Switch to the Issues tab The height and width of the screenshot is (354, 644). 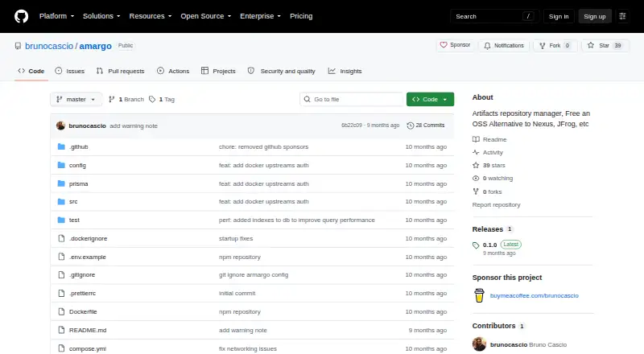pyautogui.click(x=70, y=71)
